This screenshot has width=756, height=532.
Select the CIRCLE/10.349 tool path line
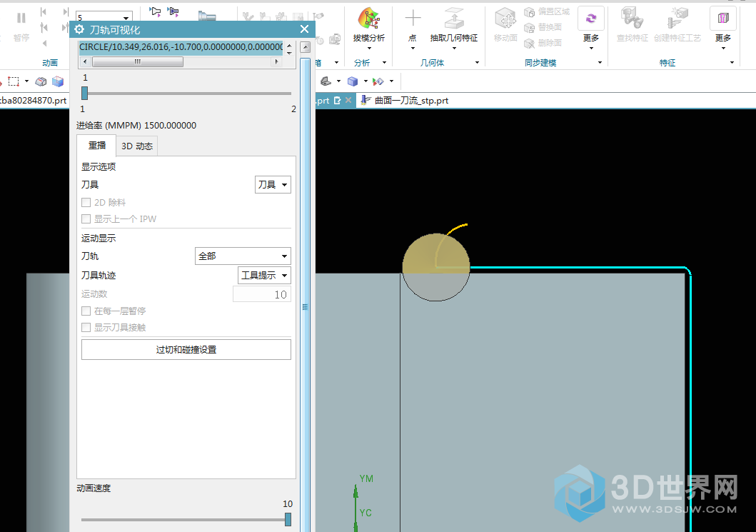[x=181, y=47]
